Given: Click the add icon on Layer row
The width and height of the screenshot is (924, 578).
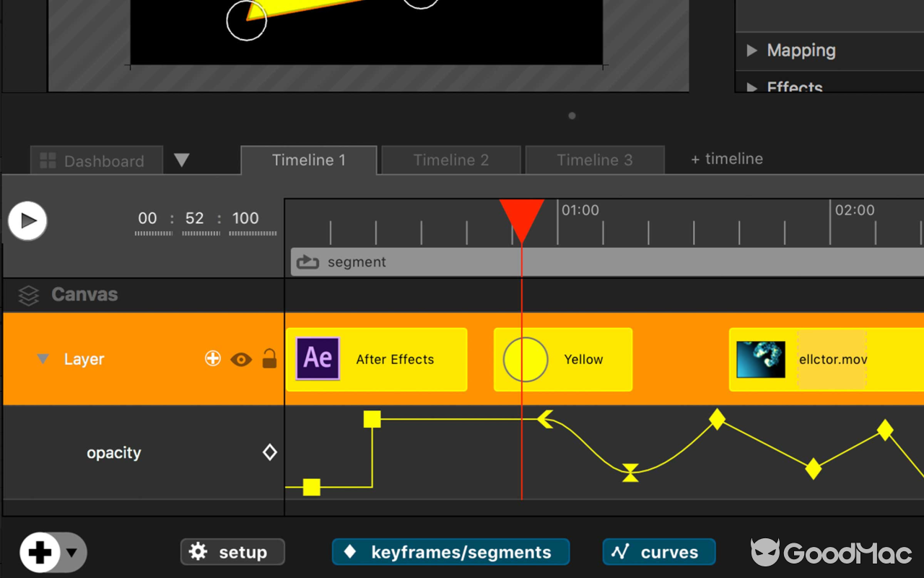Looking at the screenshot, I should (212, 358).
